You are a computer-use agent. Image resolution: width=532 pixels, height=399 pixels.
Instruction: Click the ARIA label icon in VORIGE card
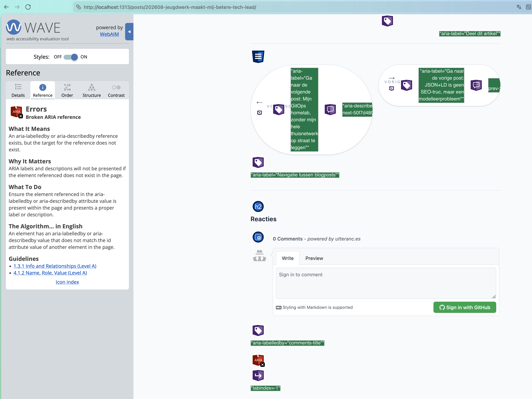[x=406, y=85]
